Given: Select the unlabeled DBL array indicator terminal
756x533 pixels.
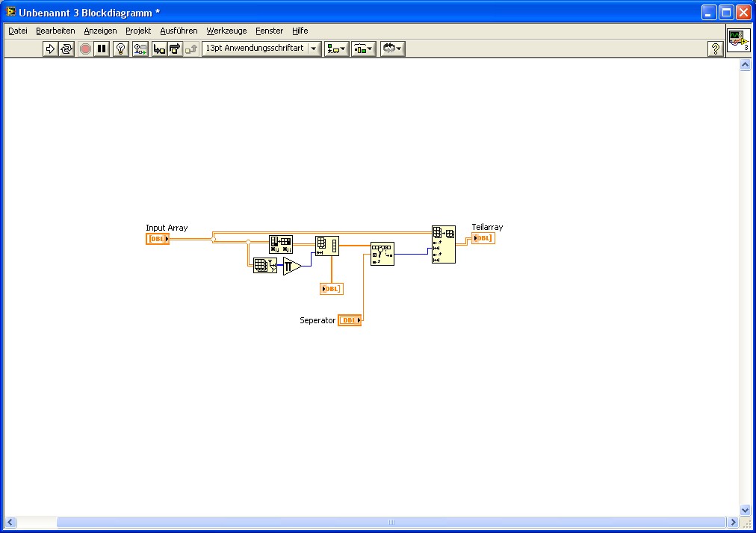Looking at the screenshot, I should coord(331,289).
